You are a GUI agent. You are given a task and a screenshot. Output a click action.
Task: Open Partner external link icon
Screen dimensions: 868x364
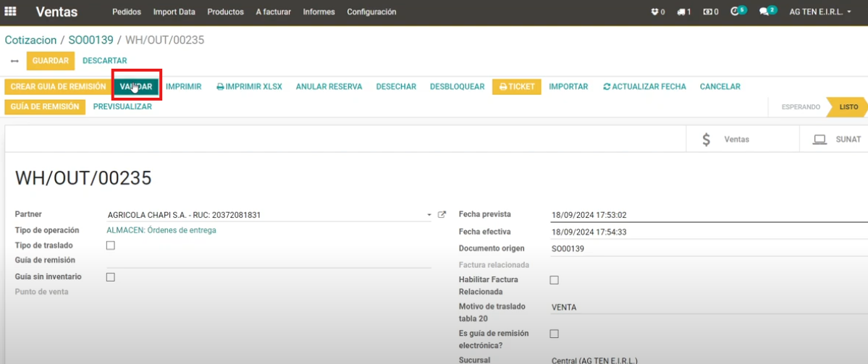coord(442,215)
